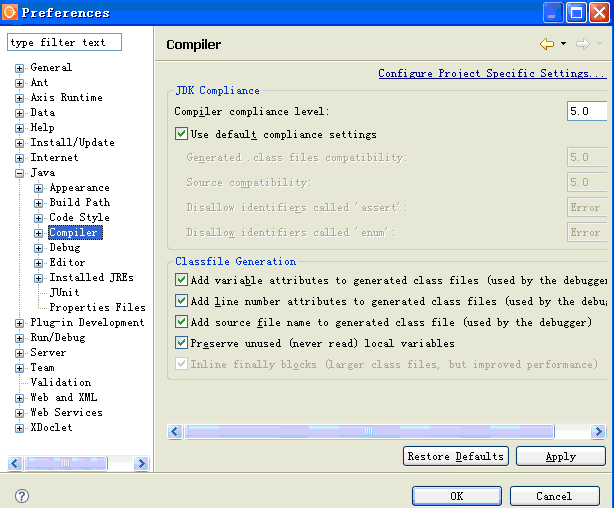Screen dimensions: 614x510
Task: Click the Apply button
Action: tap(561, 456)
